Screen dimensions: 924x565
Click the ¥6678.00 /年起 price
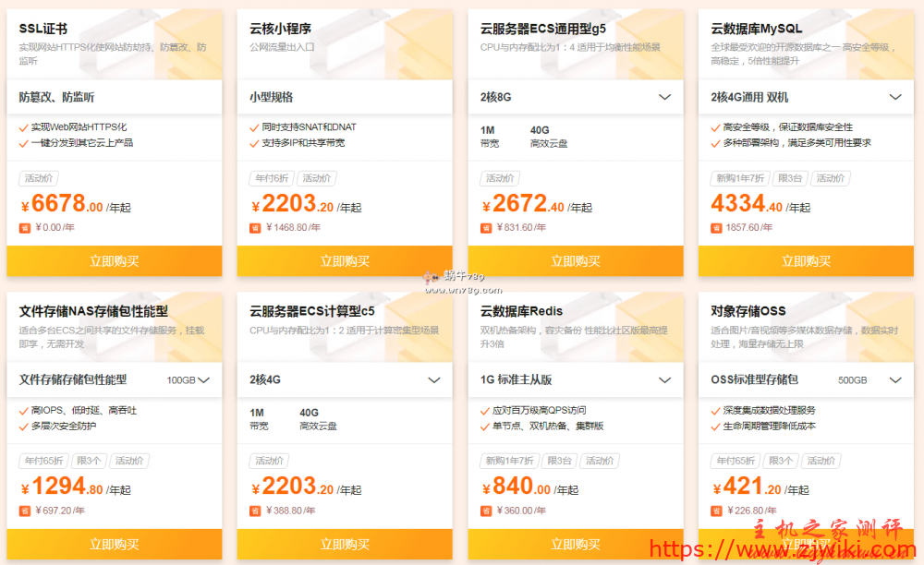tap(76, 204)
